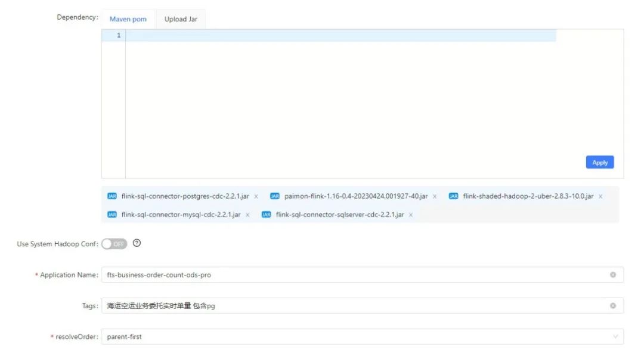644x356 pixels.
Task: Click the help icon beside Hadoop Conf toggle
Action: click(137, 243)
